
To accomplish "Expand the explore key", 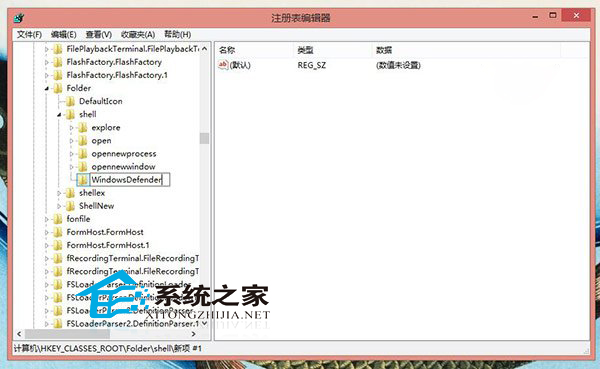I will [72, 127].
